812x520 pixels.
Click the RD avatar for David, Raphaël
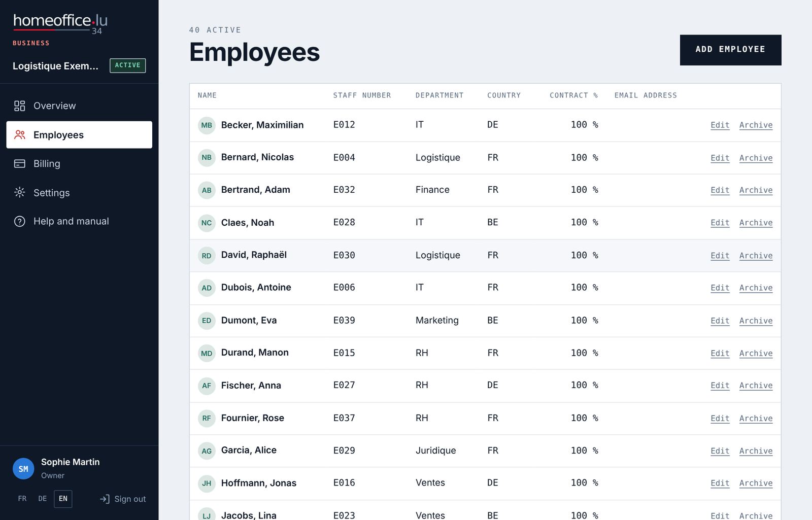207,256
